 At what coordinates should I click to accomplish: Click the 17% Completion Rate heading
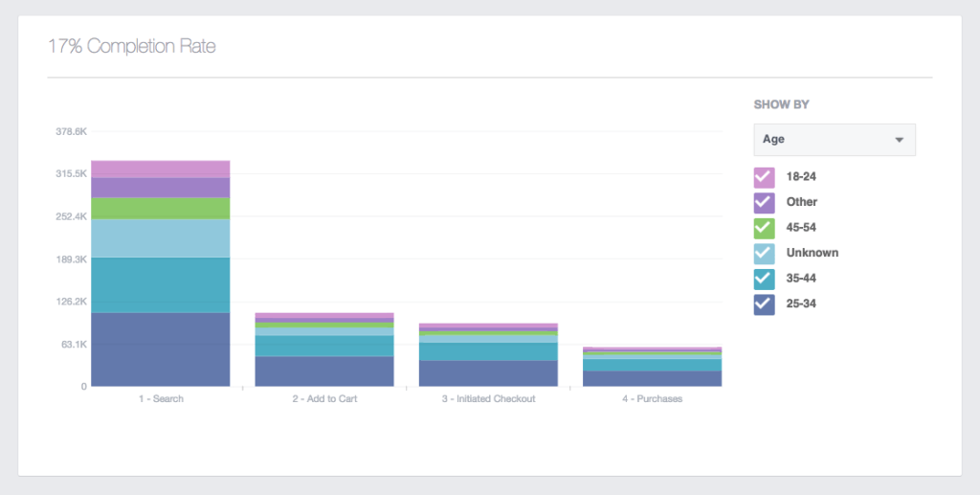[x=132, y=46]
